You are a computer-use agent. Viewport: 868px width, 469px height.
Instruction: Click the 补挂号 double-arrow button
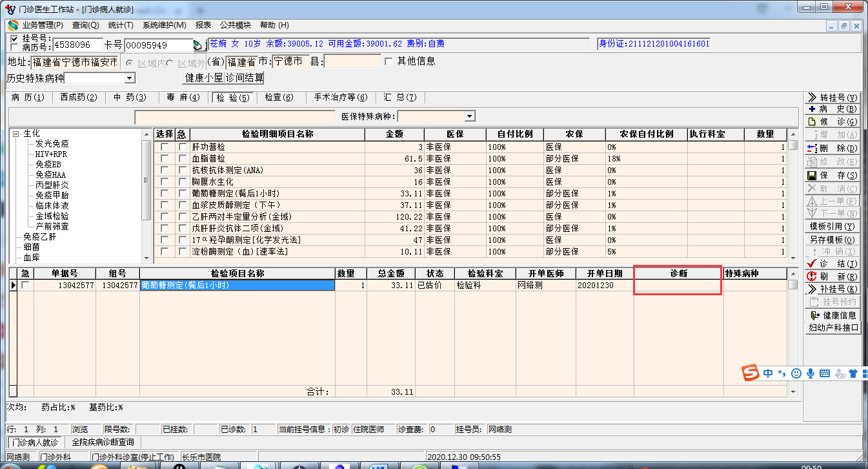(833, 289)
